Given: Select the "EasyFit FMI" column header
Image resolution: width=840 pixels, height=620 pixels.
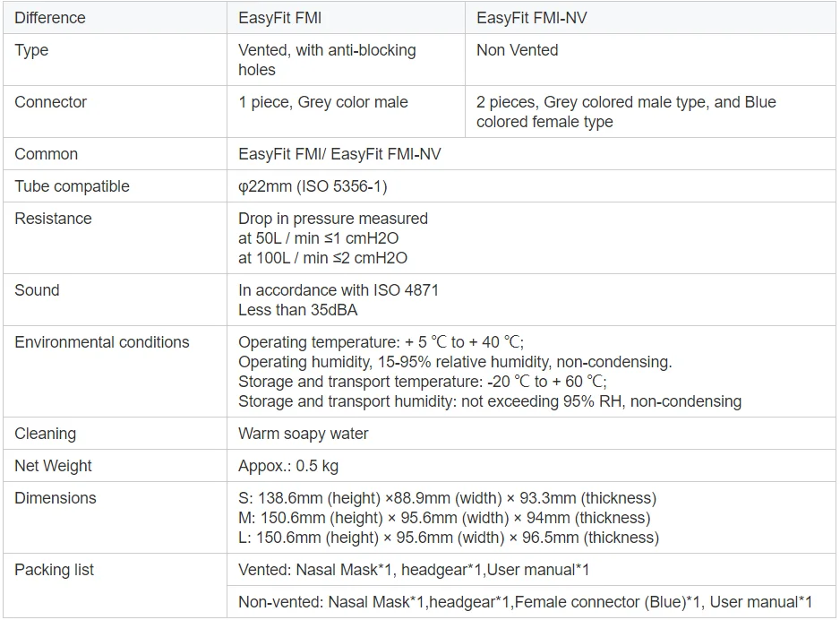Looking at the screenshot, I should 279,18.
